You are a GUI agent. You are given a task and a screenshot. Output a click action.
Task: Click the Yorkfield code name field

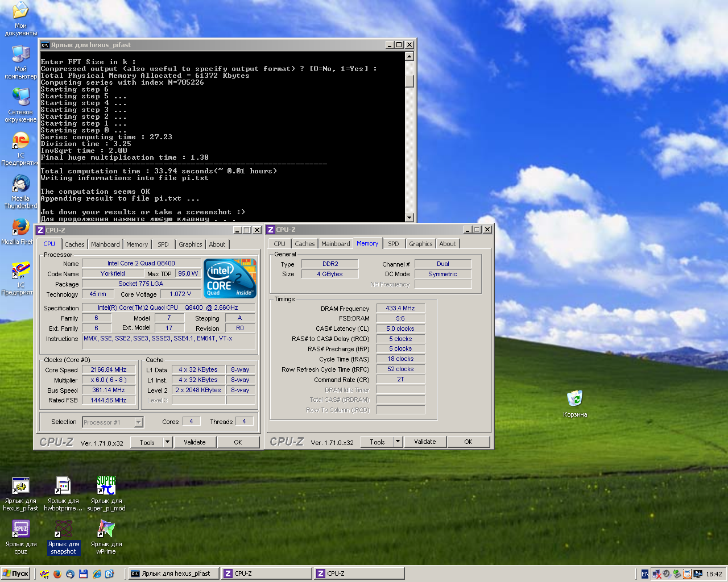click(113, 273)
